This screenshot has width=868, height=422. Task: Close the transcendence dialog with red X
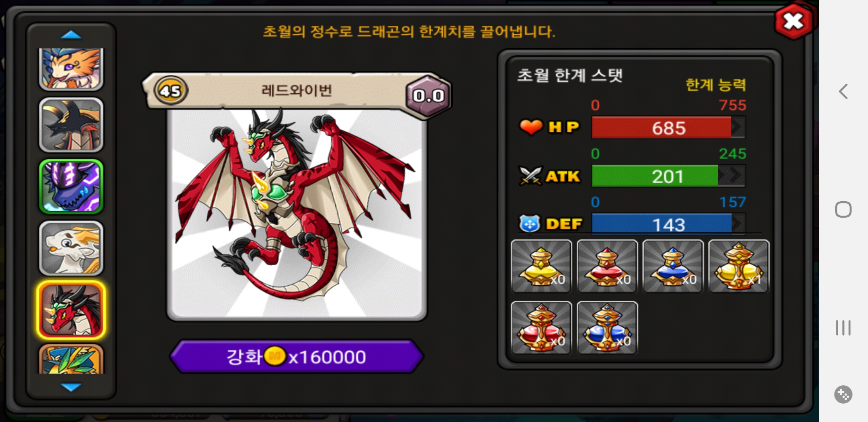(794, 21)
